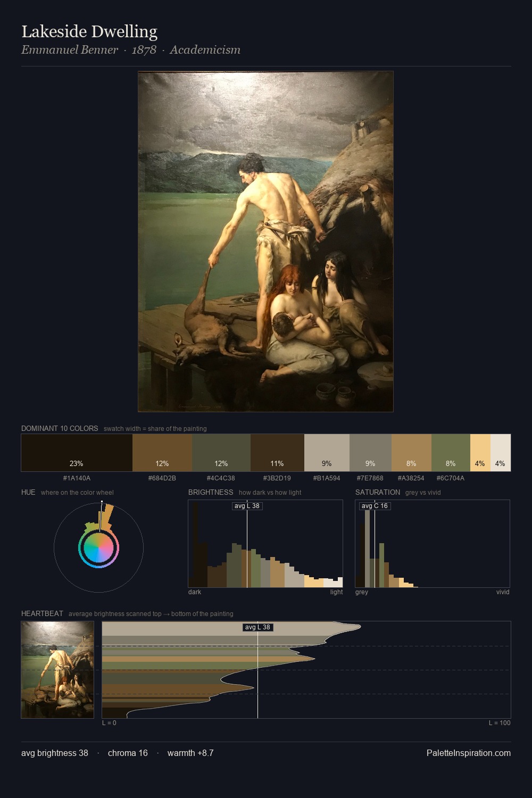Click the #1A140A dark swatch showing 23%
The width and height of the screenshot is (532, 798).
[77, 453]
